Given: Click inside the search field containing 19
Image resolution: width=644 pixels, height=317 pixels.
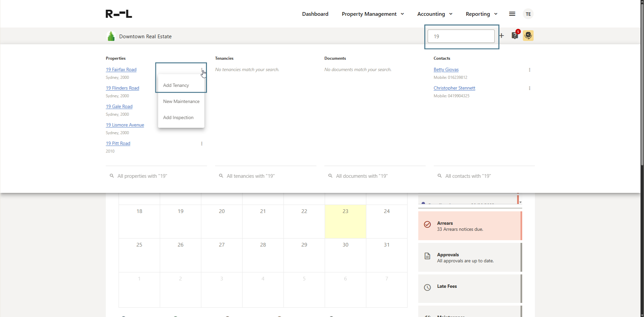Looking at the screenshot, I should (x=461, y=36).
